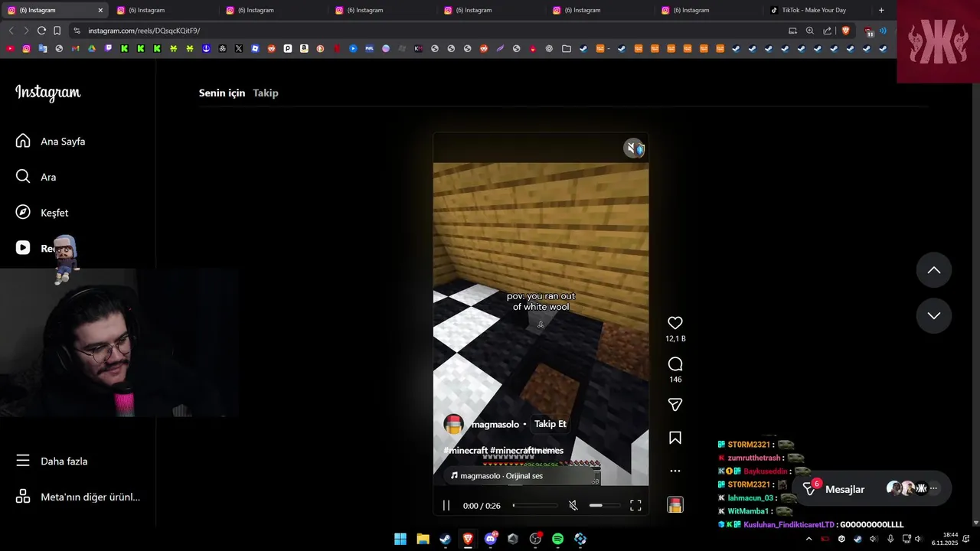Open Amazon bookmark in bookmarks bar
Image resolution: width=980 pixels, height=551 pixels.
pyautogui.click(x=304, y=48)
